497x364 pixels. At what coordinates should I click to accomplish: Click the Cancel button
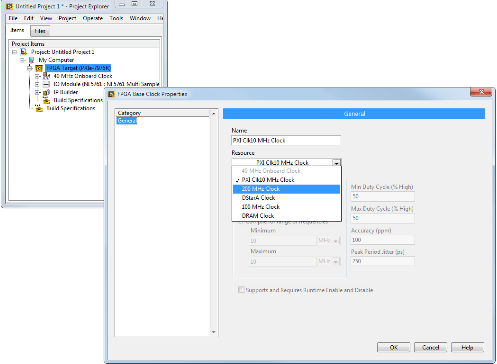430,347
